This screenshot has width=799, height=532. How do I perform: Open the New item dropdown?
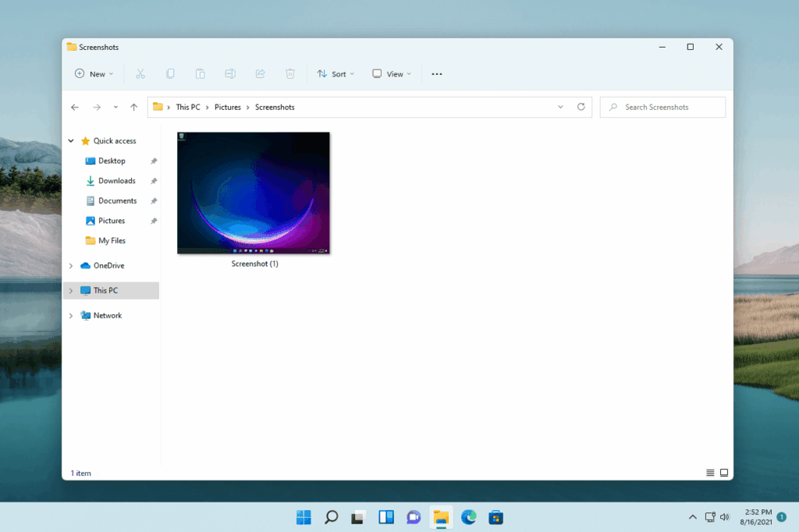tap(94, 74)
